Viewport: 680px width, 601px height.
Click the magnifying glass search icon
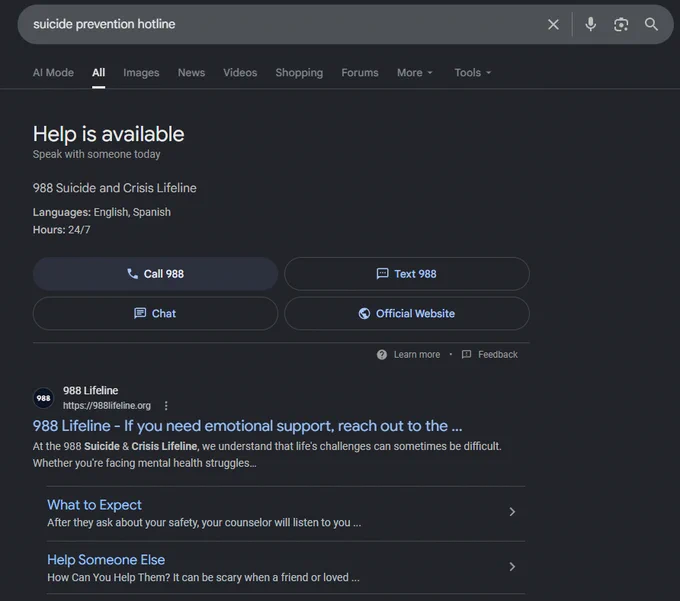pos(651,24)
